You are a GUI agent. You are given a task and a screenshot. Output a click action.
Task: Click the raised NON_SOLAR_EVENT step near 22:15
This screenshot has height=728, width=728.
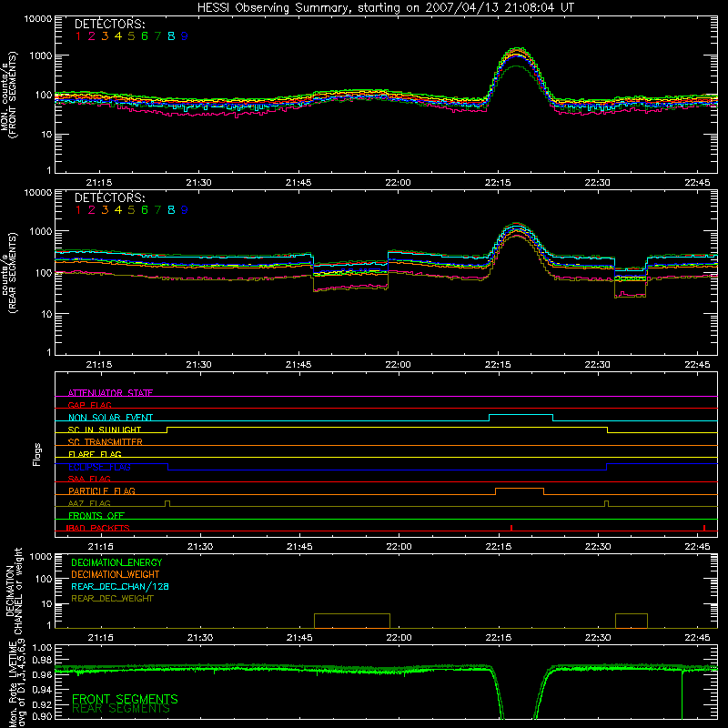[521, 415]
